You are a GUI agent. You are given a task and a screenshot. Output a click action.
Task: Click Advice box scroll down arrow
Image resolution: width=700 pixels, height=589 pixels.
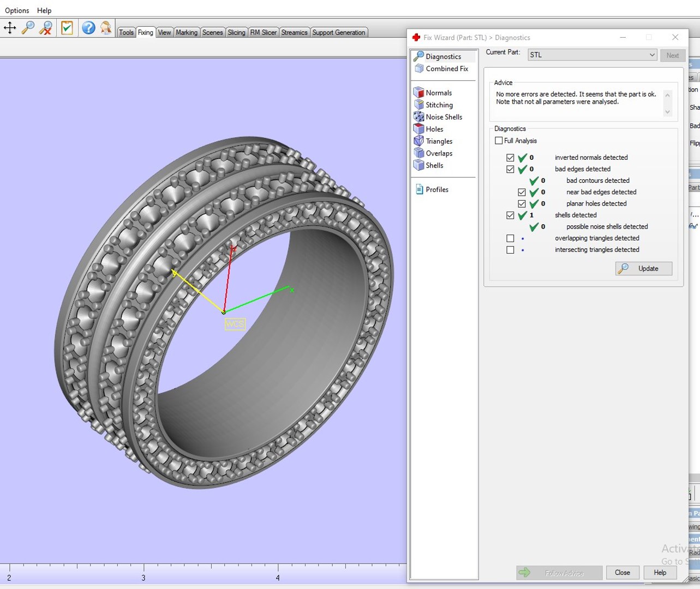click(667, 112)
